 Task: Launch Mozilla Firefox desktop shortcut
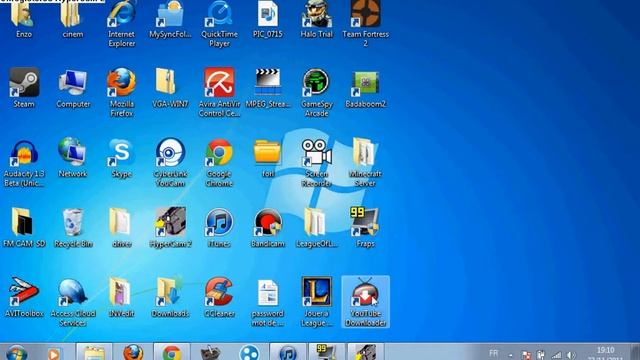[122, 92]
